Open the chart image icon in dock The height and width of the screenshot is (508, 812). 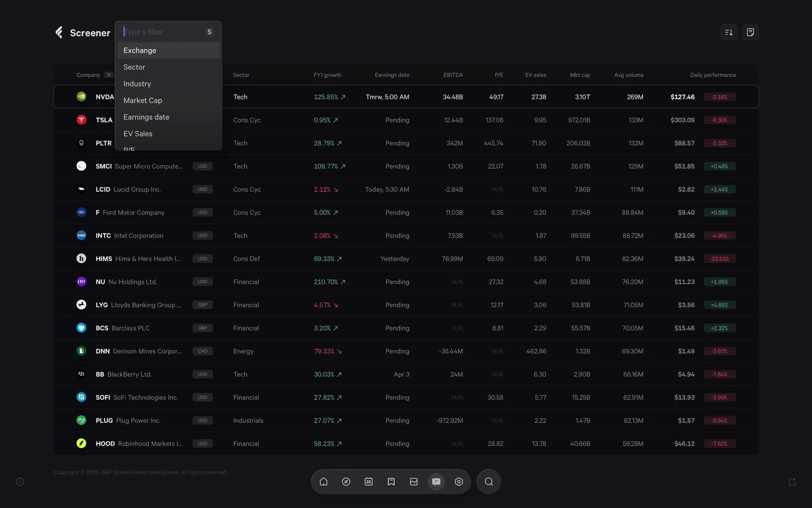tap(414, 482)
